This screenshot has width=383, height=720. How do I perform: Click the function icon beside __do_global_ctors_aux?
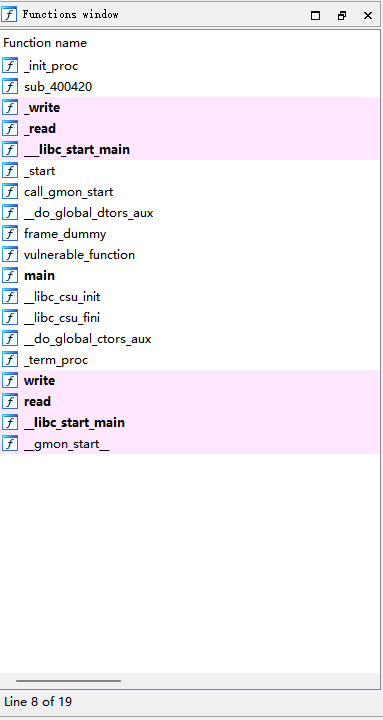[x=10, y=339]
